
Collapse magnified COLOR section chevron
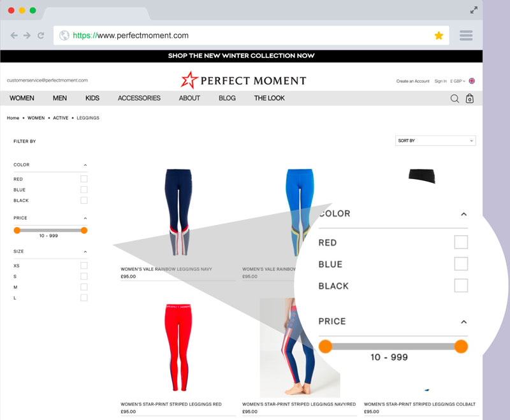(464, 214)
